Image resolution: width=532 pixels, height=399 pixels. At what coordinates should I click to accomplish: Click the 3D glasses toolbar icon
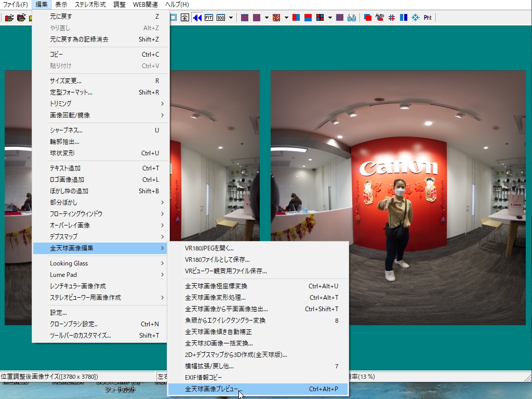(352, 18)
